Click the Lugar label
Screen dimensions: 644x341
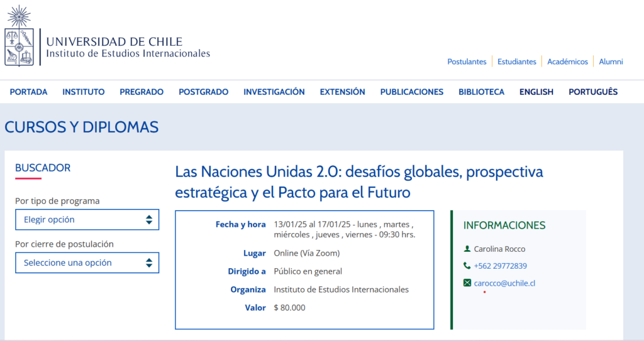[255, 253]
